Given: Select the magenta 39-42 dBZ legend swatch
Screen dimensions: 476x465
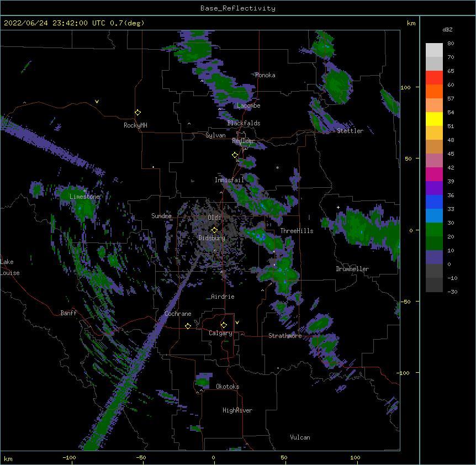Looking at the screenshot, I should pyautogui.click(x=434, y=174).
